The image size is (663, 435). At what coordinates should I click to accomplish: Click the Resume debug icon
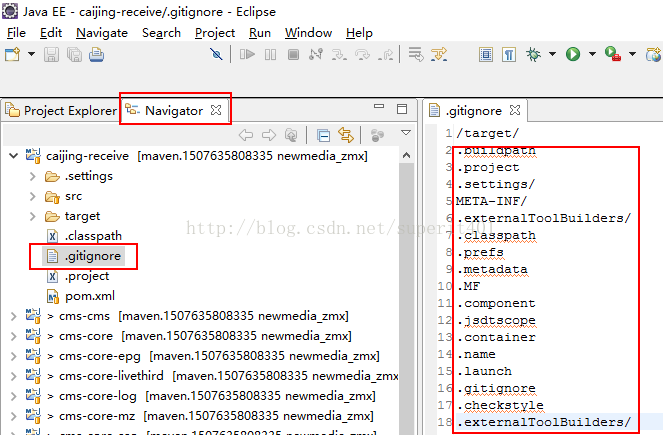pos(247,54)
